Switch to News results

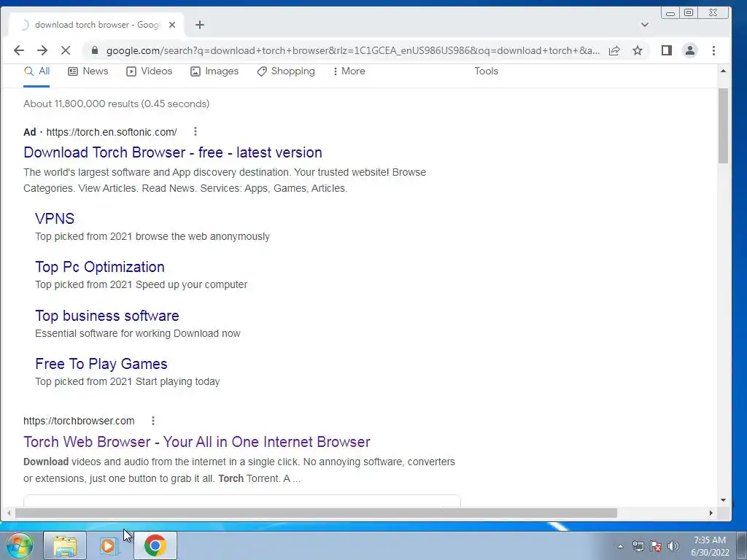point(88,71)
